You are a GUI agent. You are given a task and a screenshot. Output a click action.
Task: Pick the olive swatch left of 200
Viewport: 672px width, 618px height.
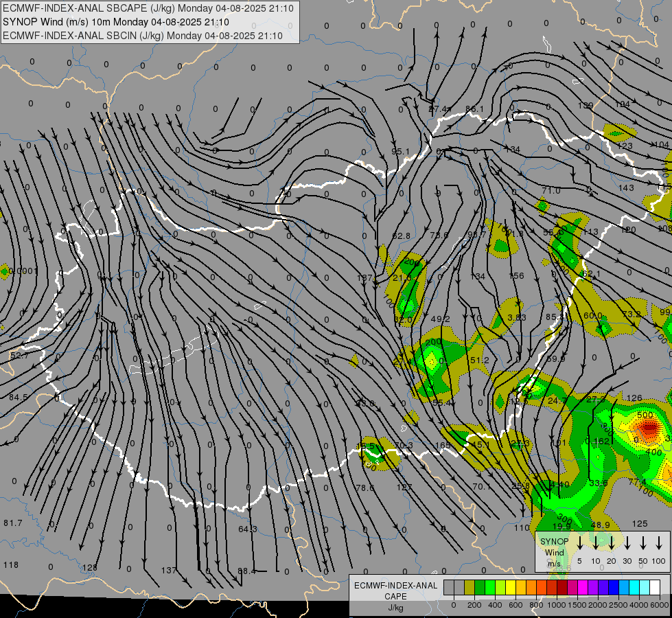tap(470, 588)
